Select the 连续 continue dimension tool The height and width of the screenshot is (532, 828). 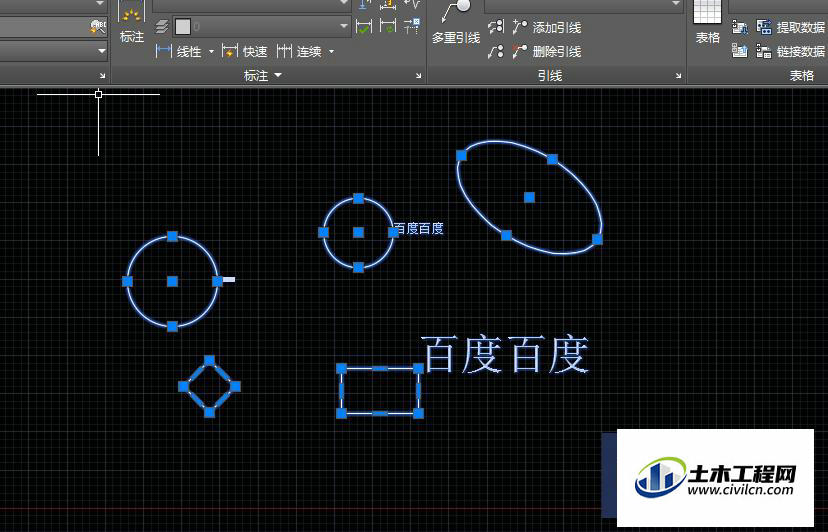pyautogui.click(x=299, y=51)
